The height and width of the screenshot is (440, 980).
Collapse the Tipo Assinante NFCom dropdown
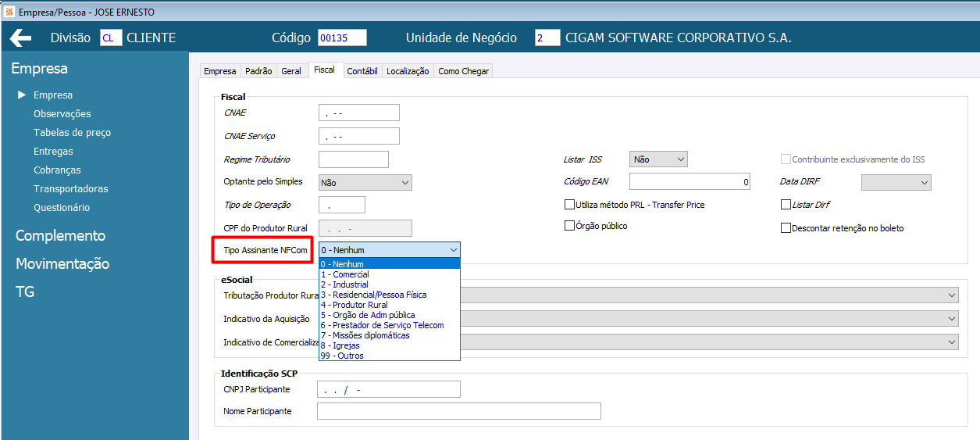[x=453, y=250]
